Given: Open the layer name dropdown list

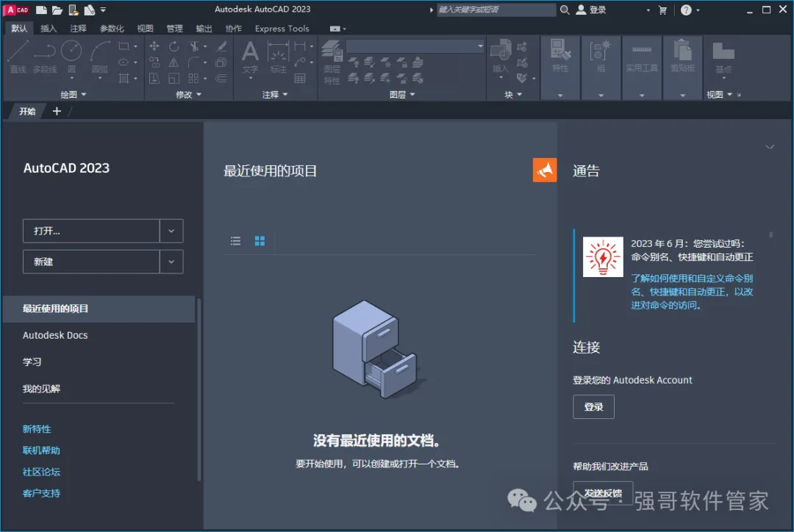Looking at the screenshot, I should (480, 46).
